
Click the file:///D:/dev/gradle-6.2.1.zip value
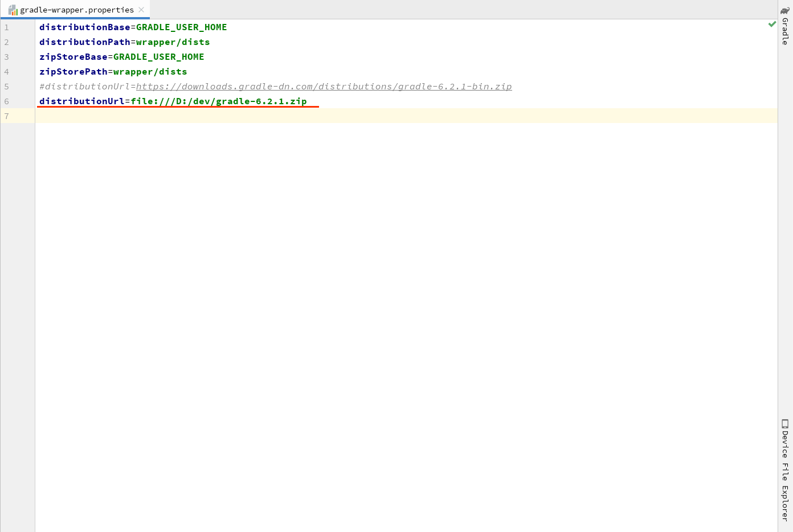pos(219,101)
